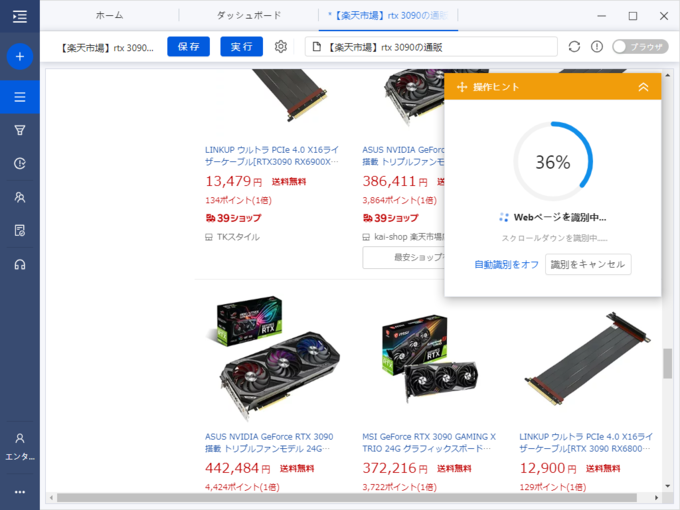Image resolution: width=680 pixels, height=510 pixels.
Task: Click the price 13,479円
Action: coord(233,181)
